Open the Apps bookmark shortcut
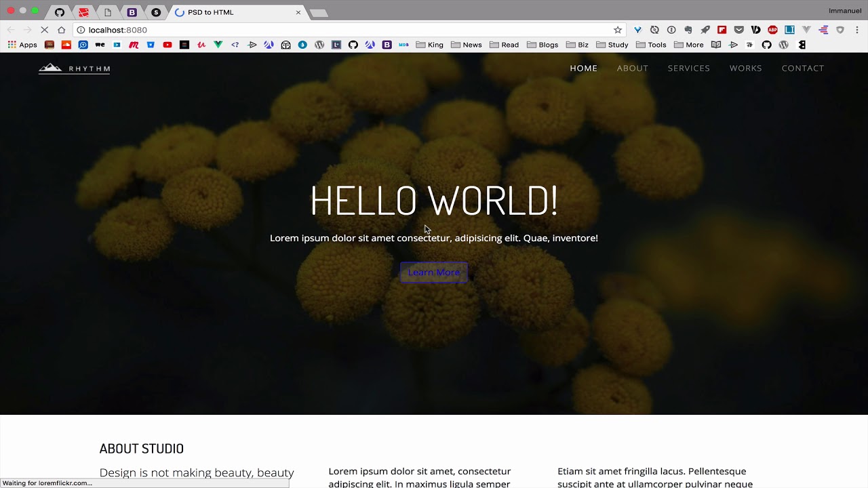Image resolution: width=868 pixels, height=488 pixels. coord(22,45)
